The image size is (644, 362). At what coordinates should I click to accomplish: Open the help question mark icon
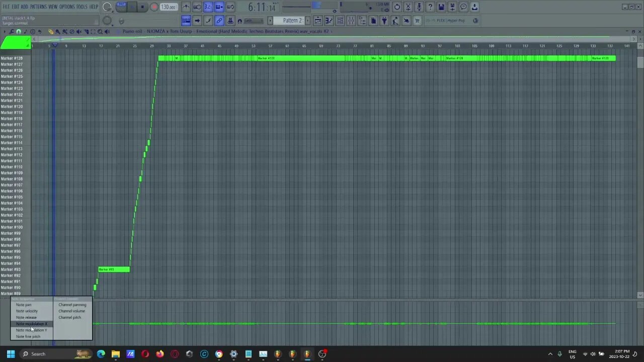click(430, 7)
